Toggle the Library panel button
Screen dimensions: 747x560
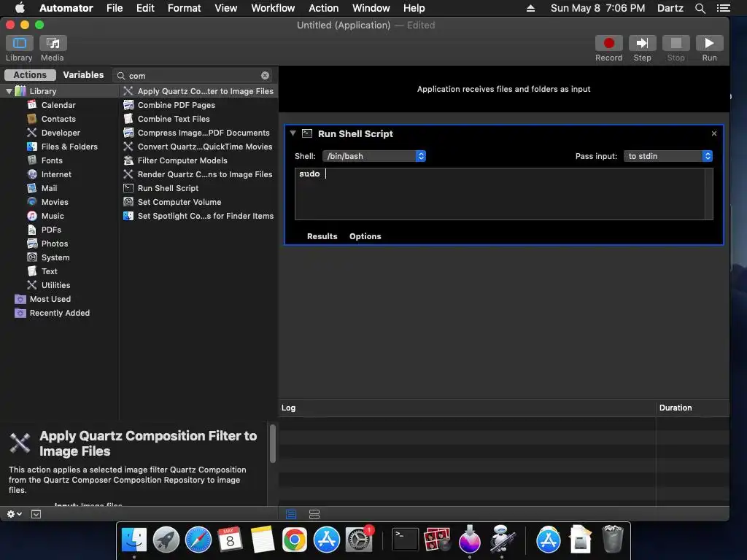[20, 43]
